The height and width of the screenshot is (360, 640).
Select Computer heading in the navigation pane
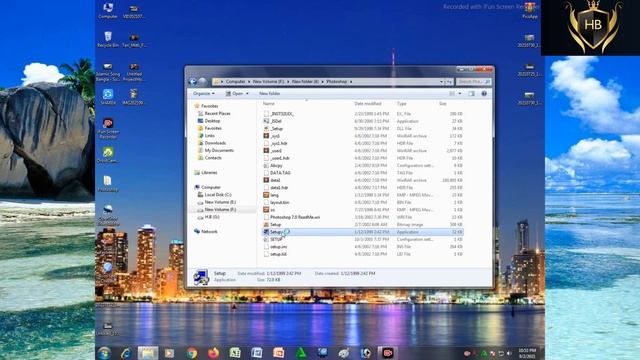[207, 187]
